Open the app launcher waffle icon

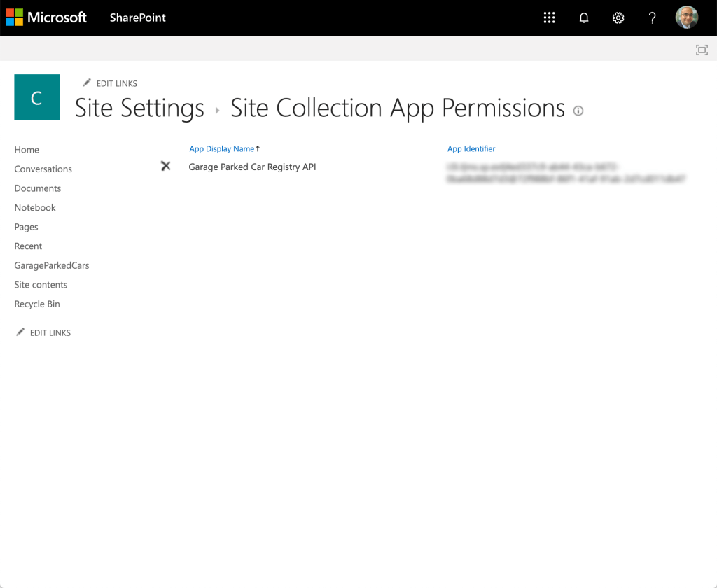coord(550,18)
